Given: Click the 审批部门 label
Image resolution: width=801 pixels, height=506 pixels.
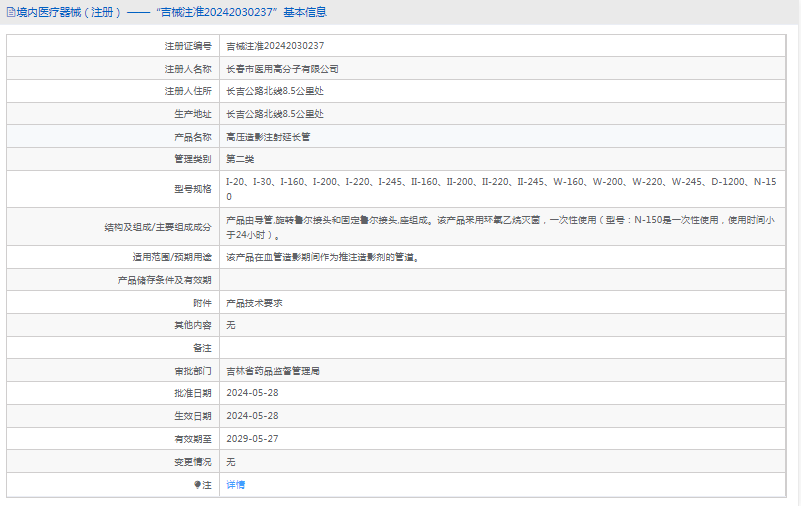Looking at the screenshot, I should click(x=193, y=371).
